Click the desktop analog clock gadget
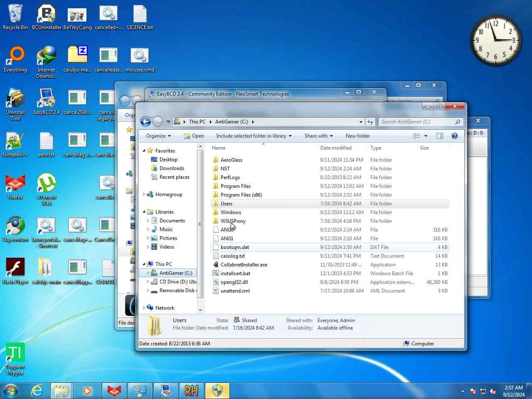 pos(495,40)
